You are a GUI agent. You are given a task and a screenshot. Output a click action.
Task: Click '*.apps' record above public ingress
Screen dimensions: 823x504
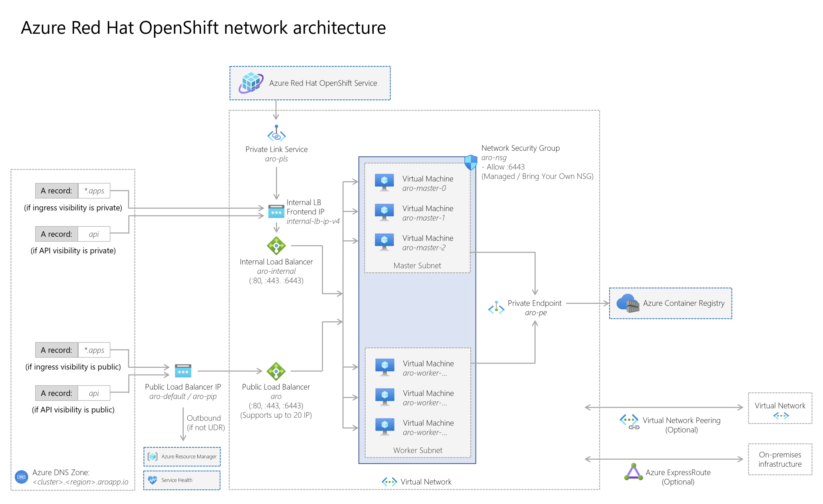coord(94,350)
